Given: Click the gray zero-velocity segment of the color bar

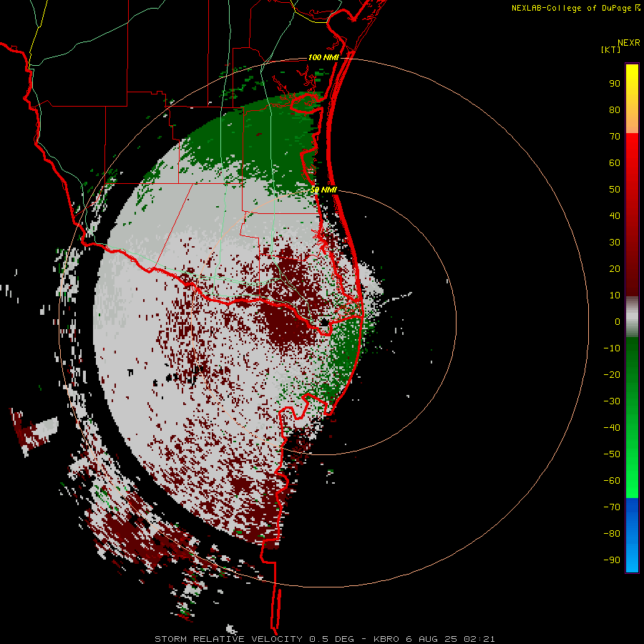Looking at the screenshot, I should (x=632, y=317).
